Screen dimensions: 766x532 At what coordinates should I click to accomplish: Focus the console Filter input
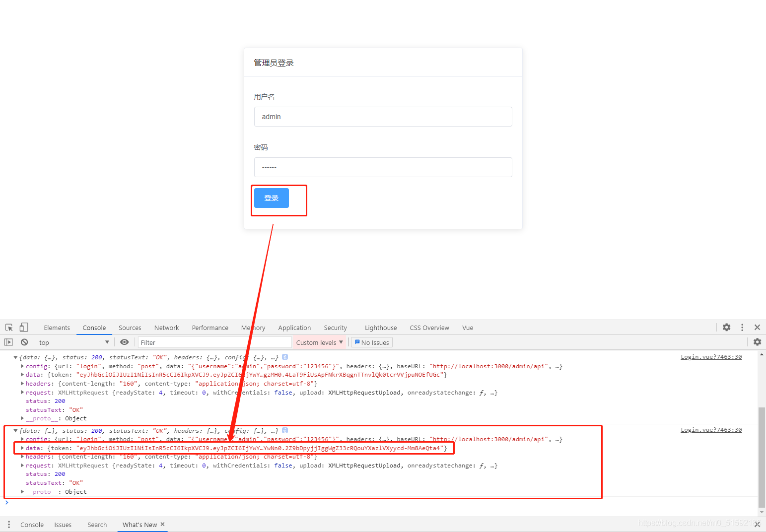pos(214,342)
